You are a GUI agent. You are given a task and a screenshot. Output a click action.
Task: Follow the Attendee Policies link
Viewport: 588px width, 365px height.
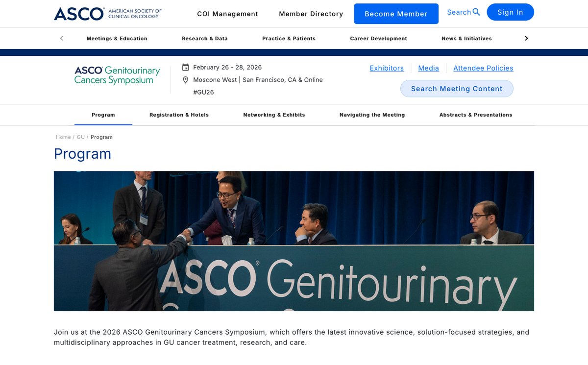pyautogui.click(x=483, y=68)
